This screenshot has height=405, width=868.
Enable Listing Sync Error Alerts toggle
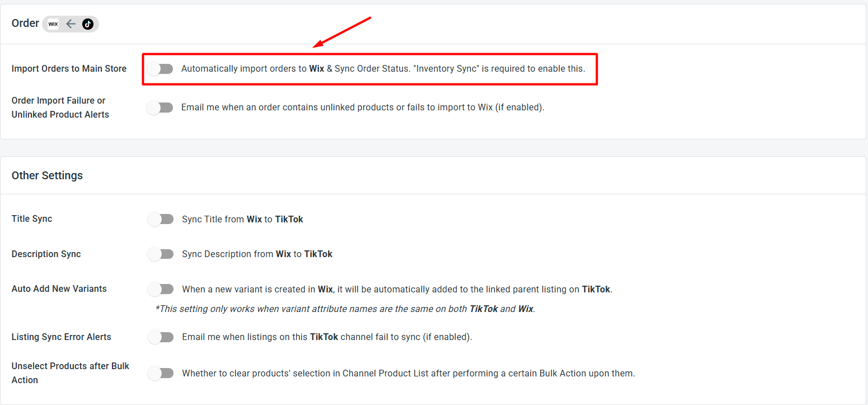161,337
